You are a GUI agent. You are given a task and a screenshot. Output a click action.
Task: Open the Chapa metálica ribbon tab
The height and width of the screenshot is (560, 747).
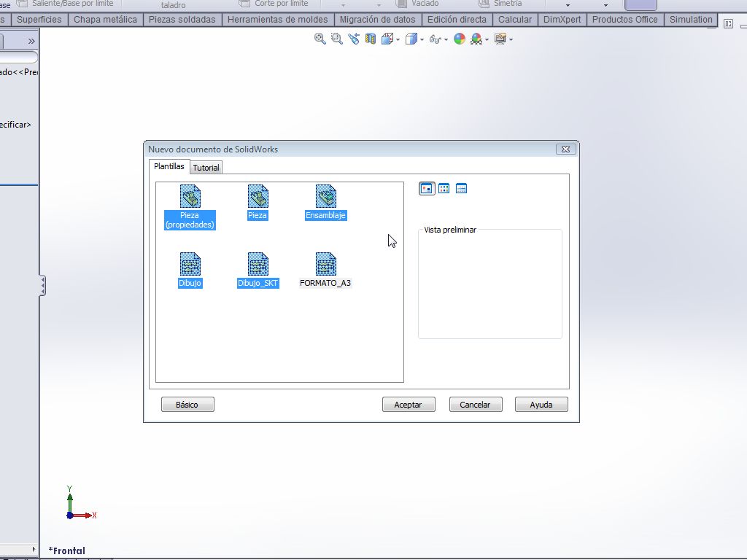click(x=105, y=20)
